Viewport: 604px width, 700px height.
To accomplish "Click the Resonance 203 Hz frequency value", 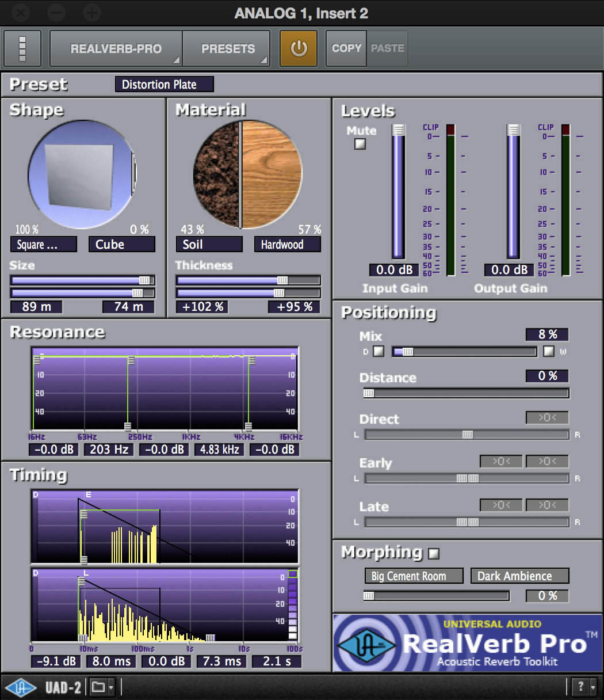I will pyautogui.click(x=109, y=450).
